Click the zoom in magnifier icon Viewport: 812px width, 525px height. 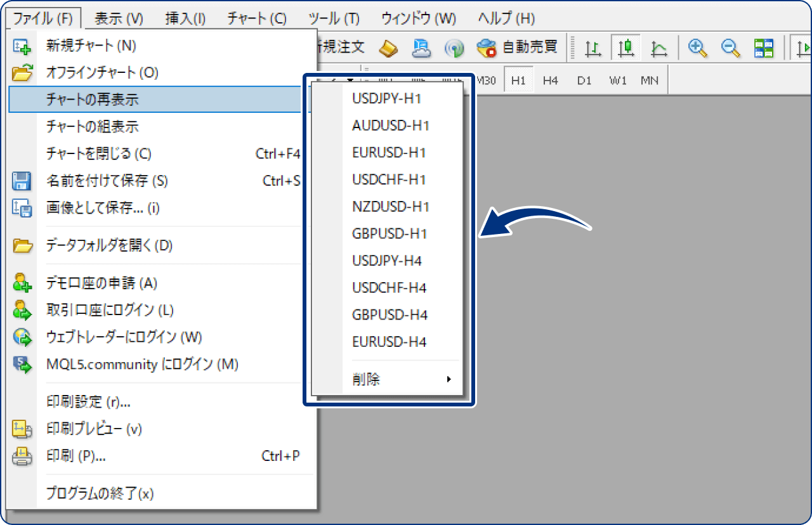[698, 48]
